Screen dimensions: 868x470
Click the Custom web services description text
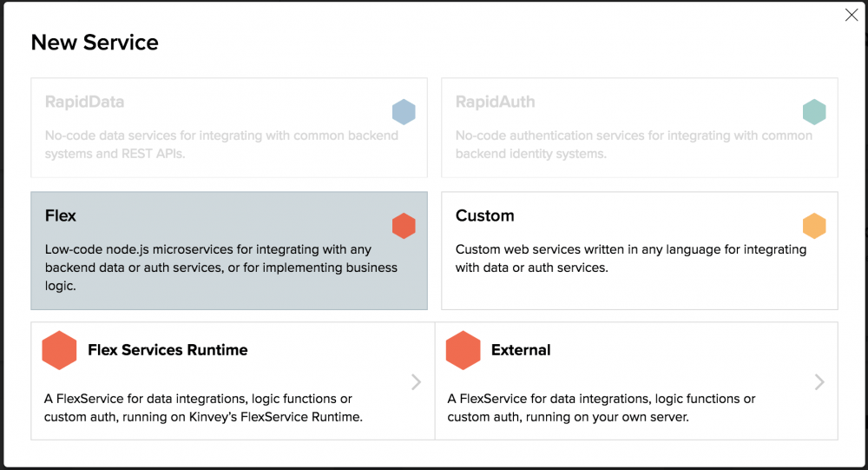pos(630,258)
